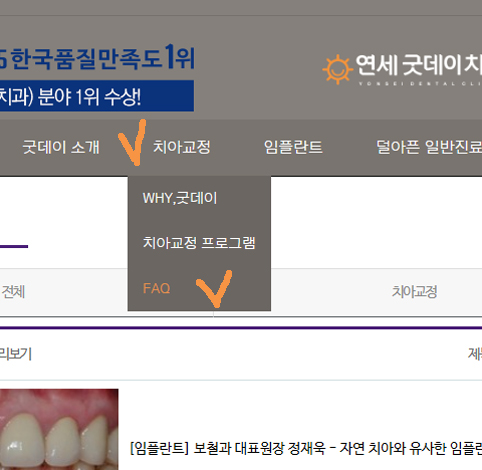Open the 임플란트 menu
This screenshot has width=482, height=470.
(x=293, y=147)
